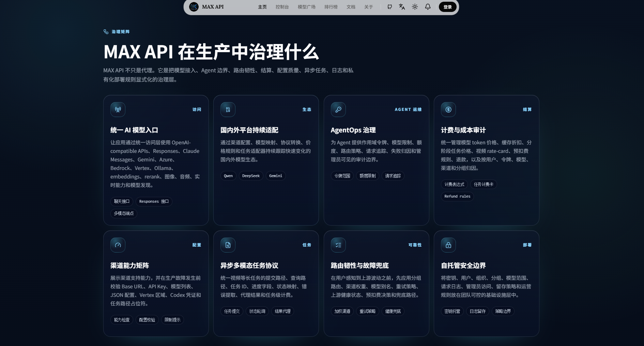Open the language translation switcher icon

pos(402,7)
